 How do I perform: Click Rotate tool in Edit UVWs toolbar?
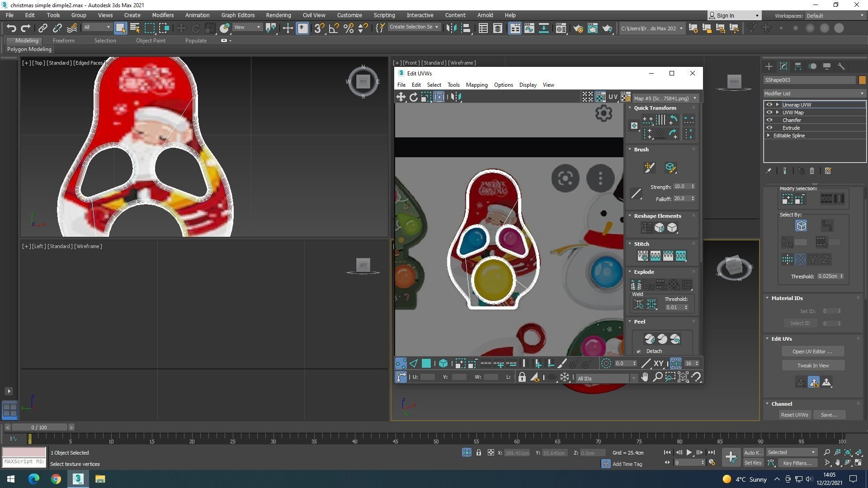[413, 97]
